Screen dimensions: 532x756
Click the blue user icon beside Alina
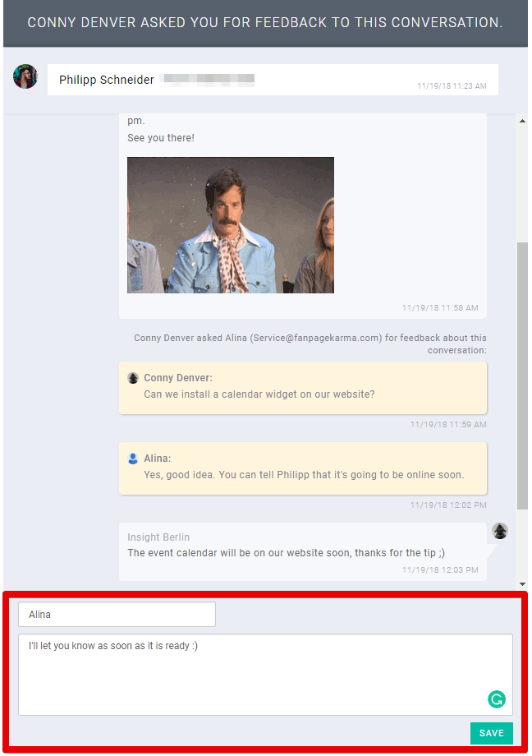133,459
